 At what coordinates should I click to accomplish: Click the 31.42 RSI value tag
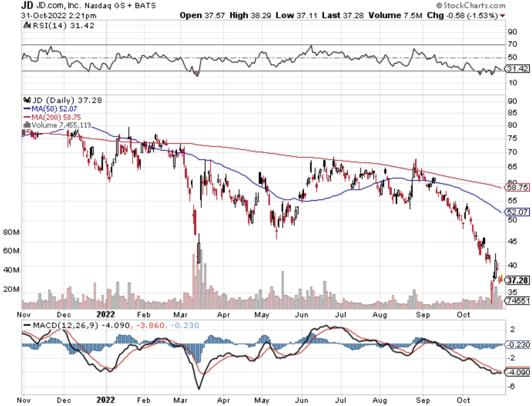517,69
